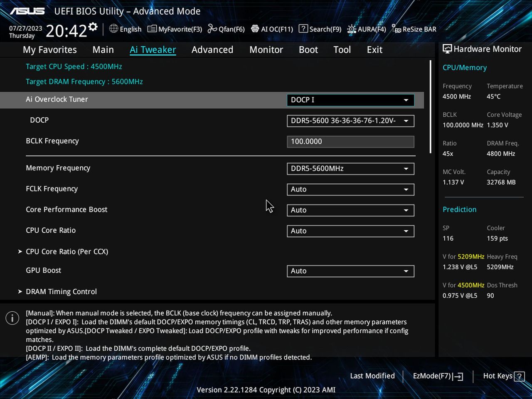Go to the Tool tab

coord(342,50)
